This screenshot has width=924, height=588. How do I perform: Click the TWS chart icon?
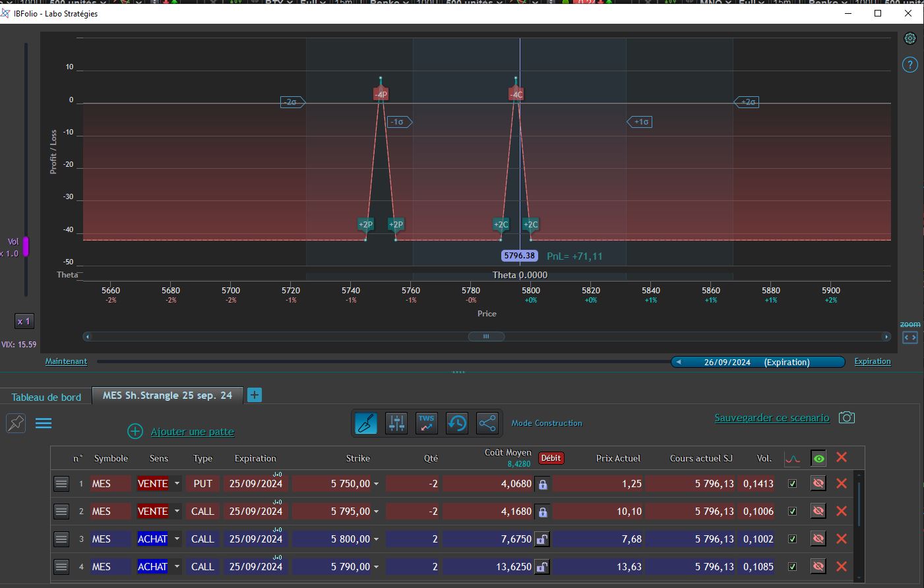[427, 423]
